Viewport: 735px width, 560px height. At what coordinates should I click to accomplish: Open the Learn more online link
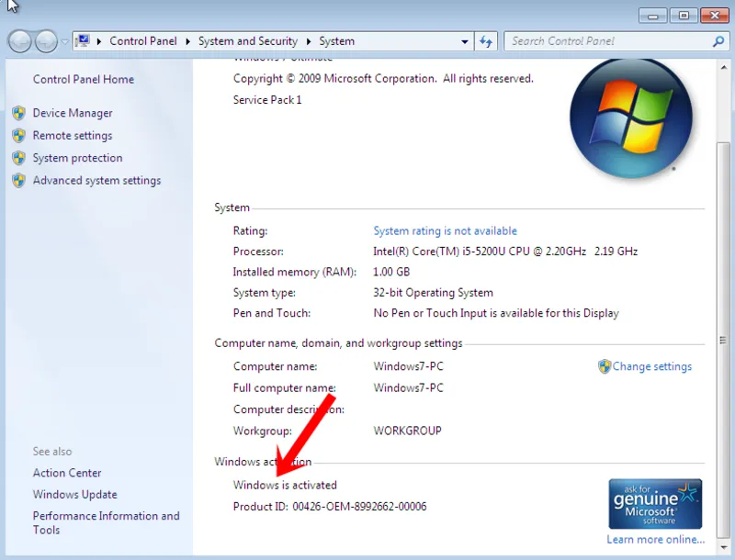(654, 539)
